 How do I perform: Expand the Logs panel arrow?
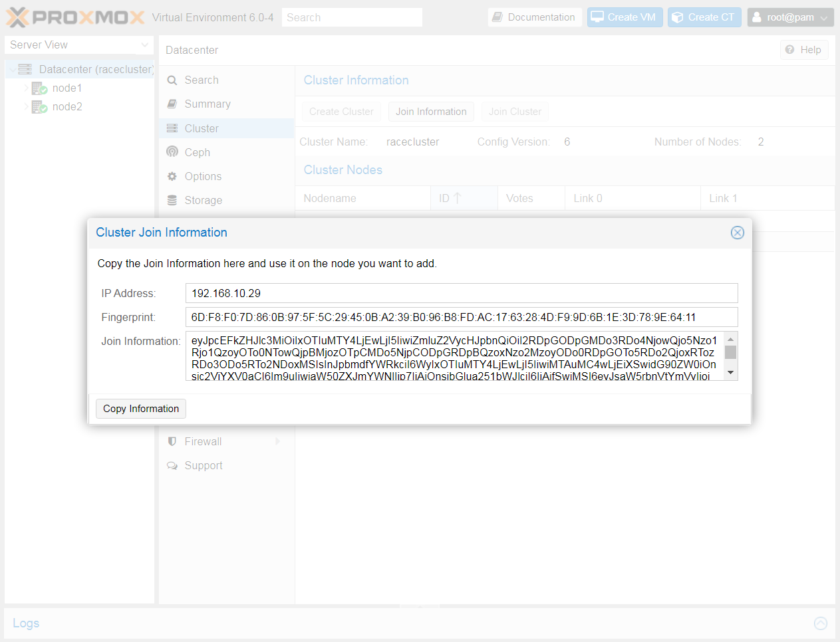click(x=821, y=623)
